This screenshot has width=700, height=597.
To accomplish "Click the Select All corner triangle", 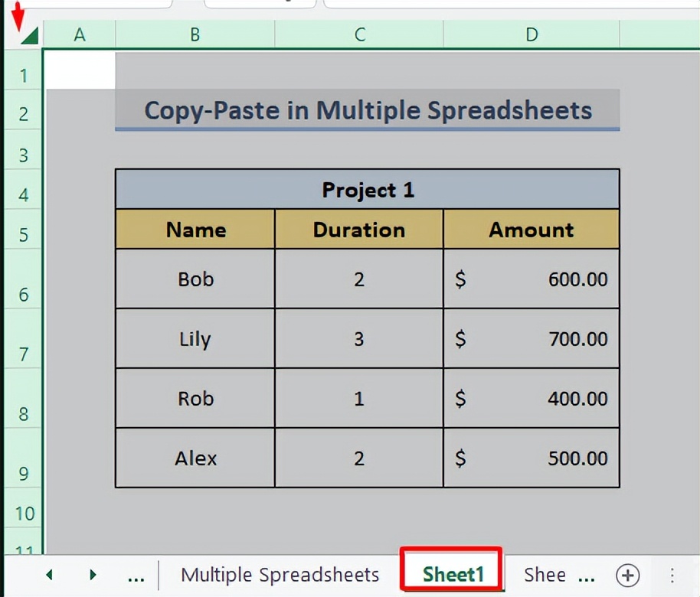I will [x=30, y=36].
